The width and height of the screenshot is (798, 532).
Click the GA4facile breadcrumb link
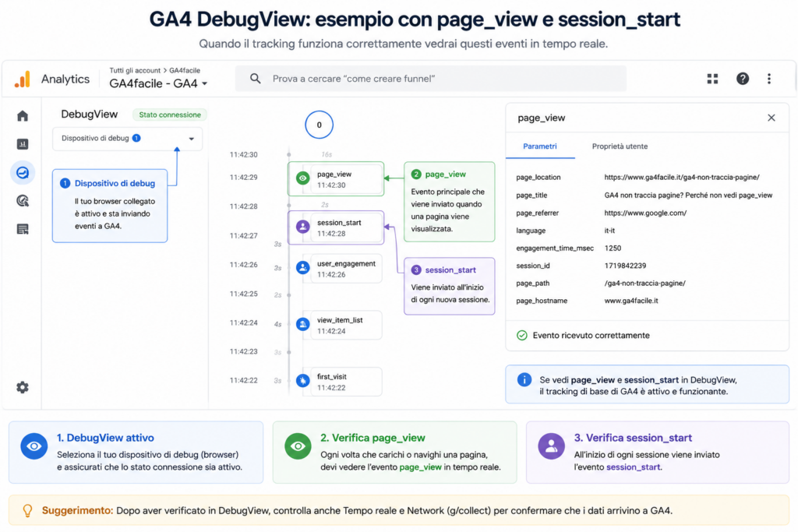pos(185,71)
